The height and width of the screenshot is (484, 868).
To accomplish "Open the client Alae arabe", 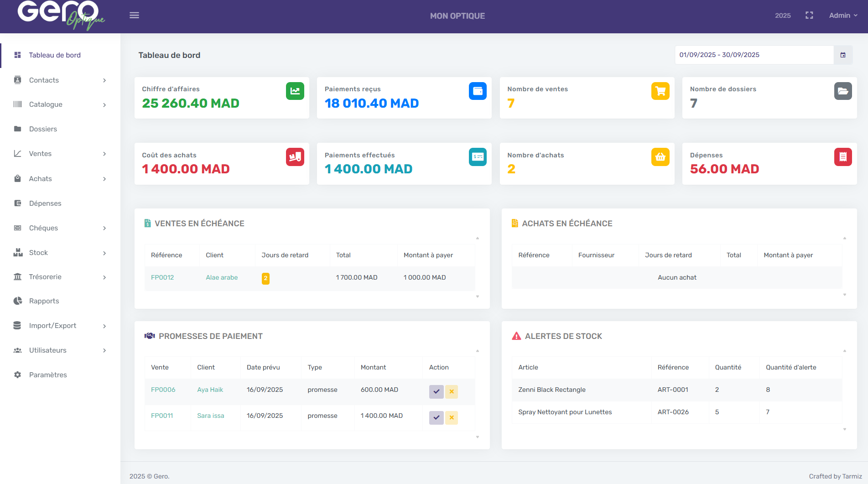I will 222,277.
